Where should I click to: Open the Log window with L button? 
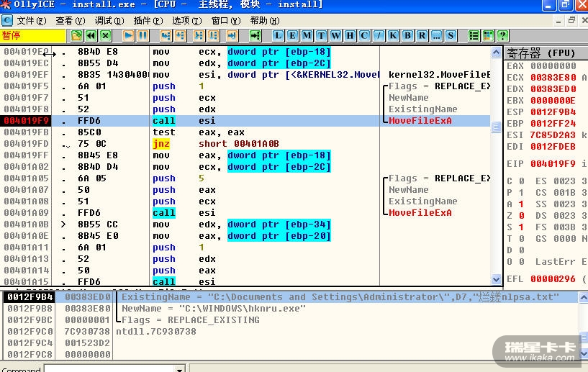(x=279, y=35)
